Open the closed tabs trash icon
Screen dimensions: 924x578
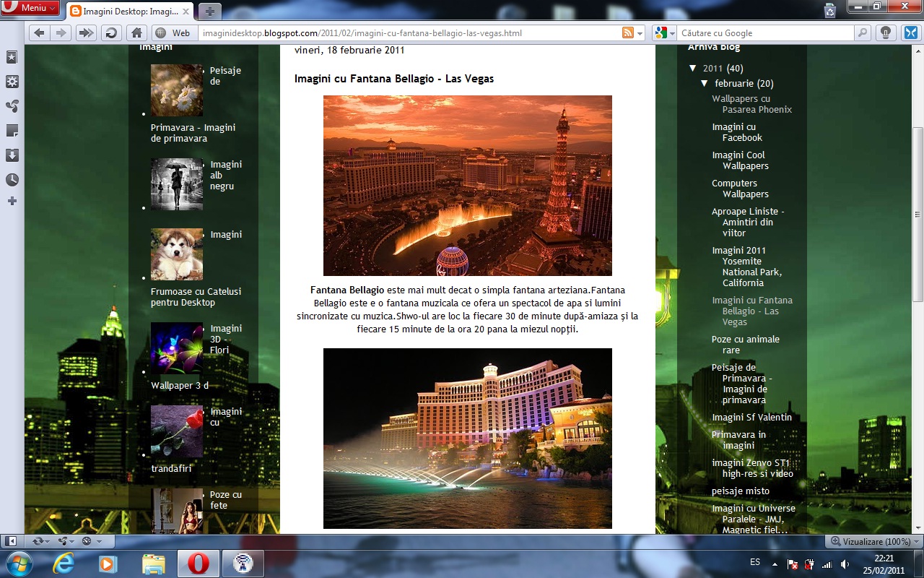pyautogui.click(x=831, y=9)
